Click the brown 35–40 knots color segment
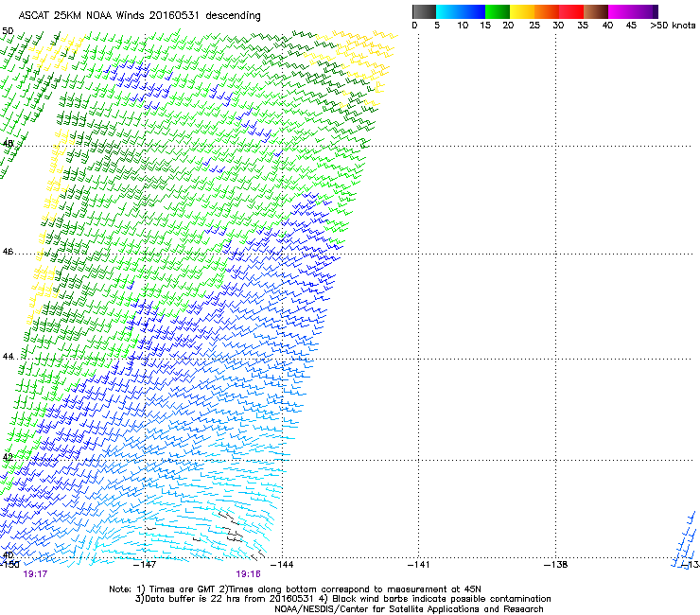Image resolution: width=700 pixels, height=615 pixels. point(596,11)
